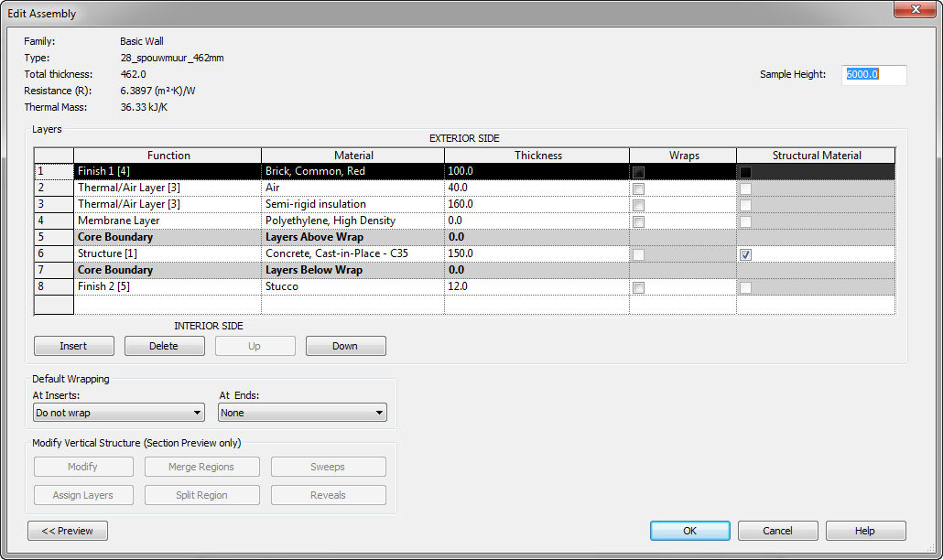The width and height of the screenshot is (943, 560).
Task: Confirm changes with OK
Action: [x=689, y=531]
